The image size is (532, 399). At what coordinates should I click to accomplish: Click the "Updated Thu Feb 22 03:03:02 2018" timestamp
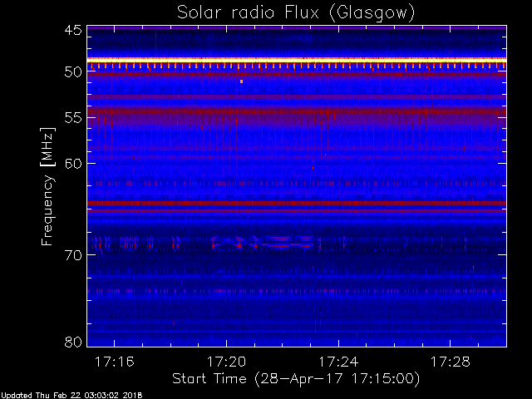click(x=71, y=396)
